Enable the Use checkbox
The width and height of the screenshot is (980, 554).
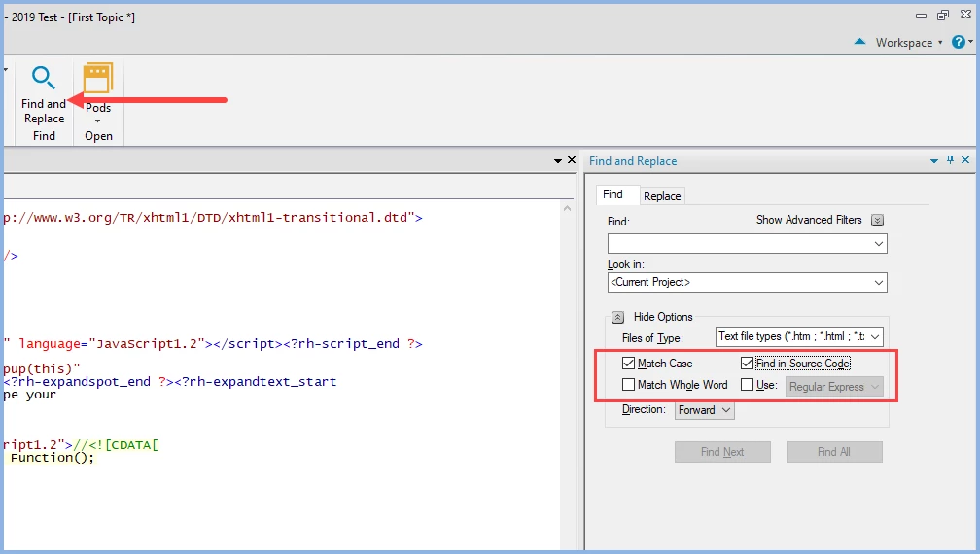pos(747,385)
